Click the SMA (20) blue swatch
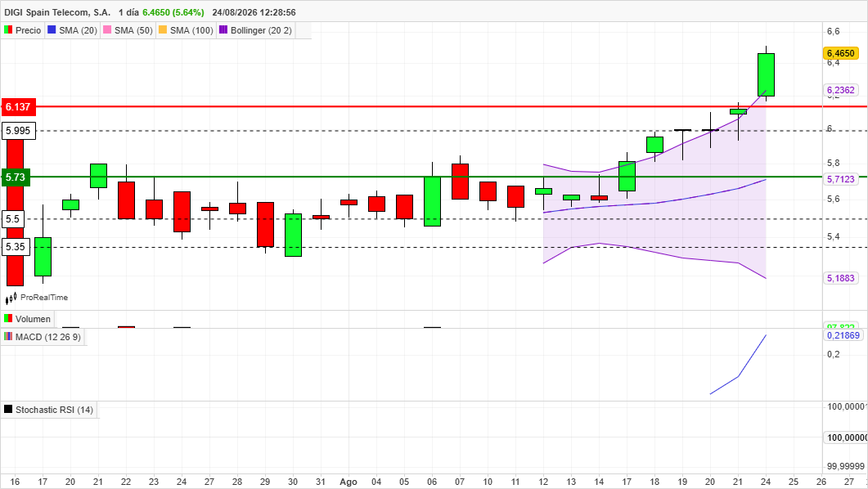868x489 pixels. tap(52, 30)
